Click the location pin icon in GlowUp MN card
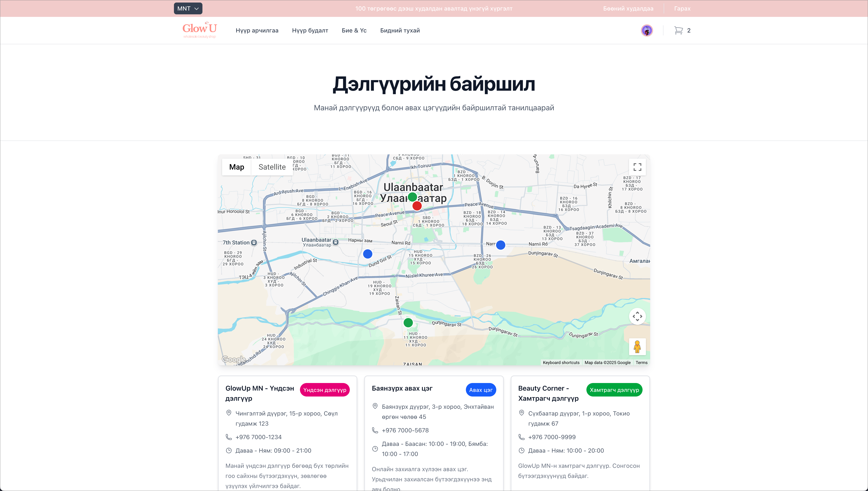This screenshot has width=868, height=491. point(228,413)
